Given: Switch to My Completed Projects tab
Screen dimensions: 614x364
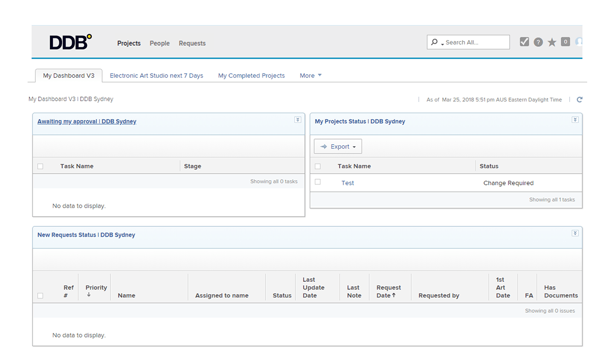Looking at the screenshot, I should coord(251,76).
